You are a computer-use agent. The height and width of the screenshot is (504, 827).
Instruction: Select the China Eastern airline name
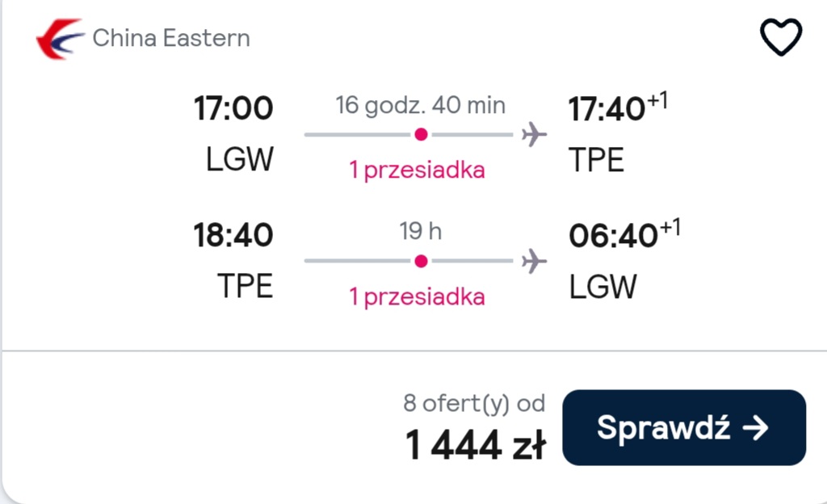[x=171, y=38]
